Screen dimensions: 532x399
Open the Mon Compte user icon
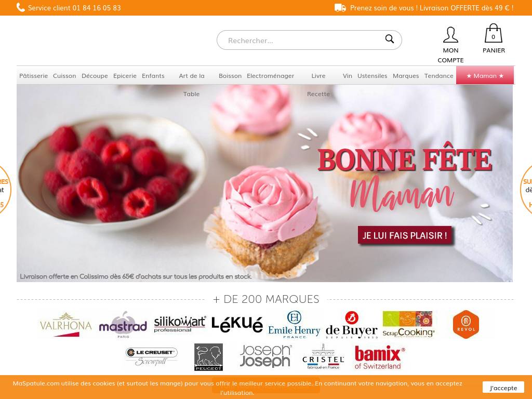click(450, 35)
